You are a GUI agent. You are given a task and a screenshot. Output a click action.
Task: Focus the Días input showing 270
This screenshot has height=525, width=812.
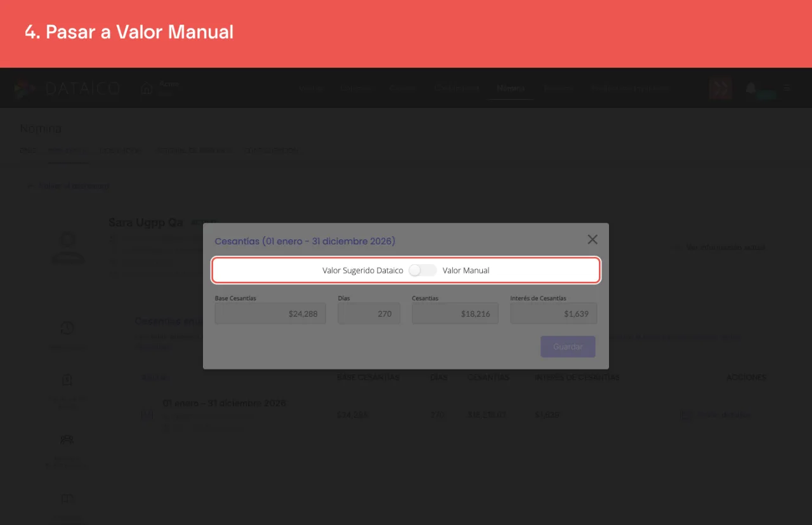point(369,314)
